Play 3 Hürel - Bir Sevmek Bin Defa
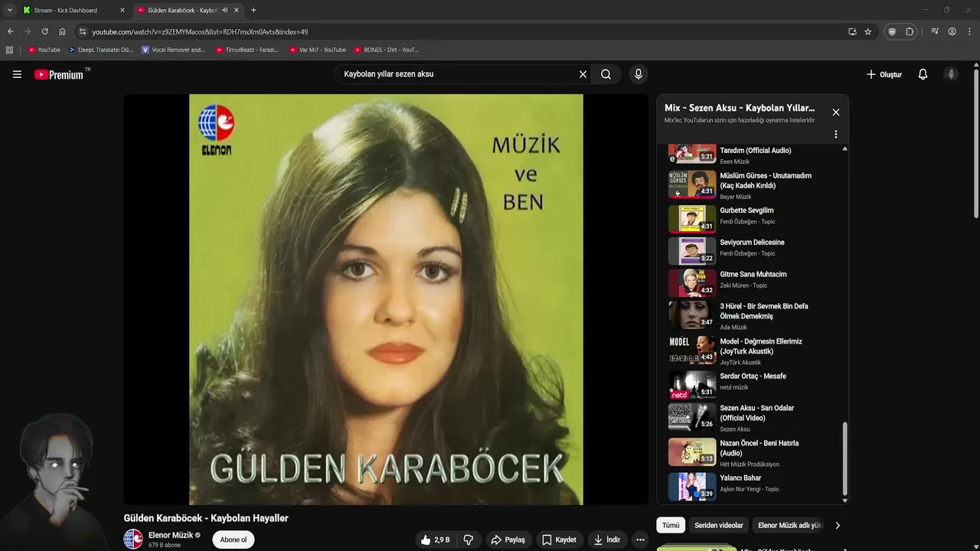Image resolution: width=980 pixels, height=551 pixels. (754, 315)
